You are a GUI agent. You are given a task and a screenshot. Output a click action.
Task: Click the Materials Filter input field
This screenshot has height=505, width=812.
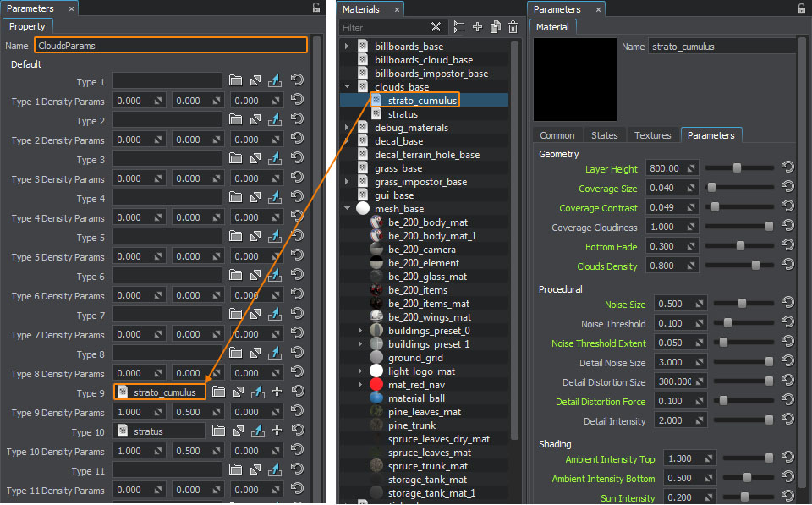click(381, 27)
